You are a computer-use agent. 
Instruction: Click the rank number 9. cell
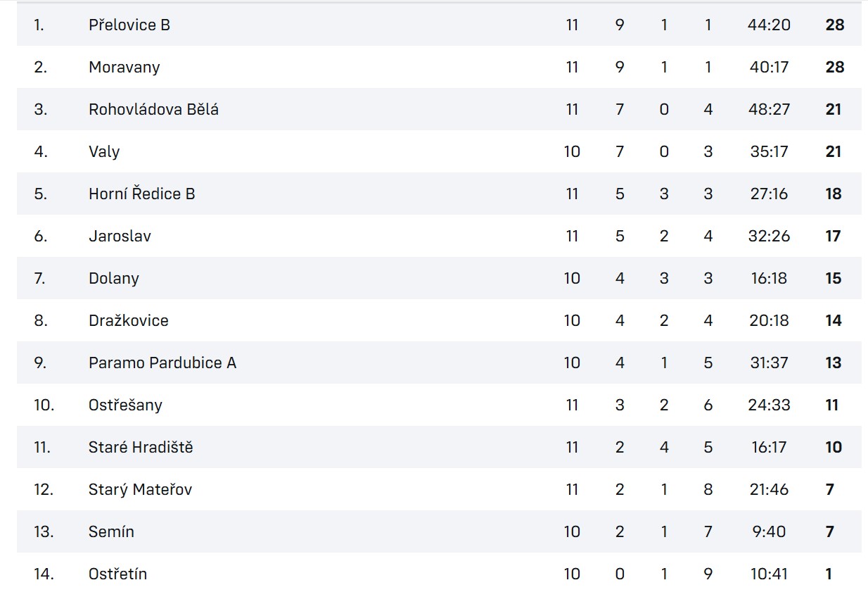pos(40,363)
